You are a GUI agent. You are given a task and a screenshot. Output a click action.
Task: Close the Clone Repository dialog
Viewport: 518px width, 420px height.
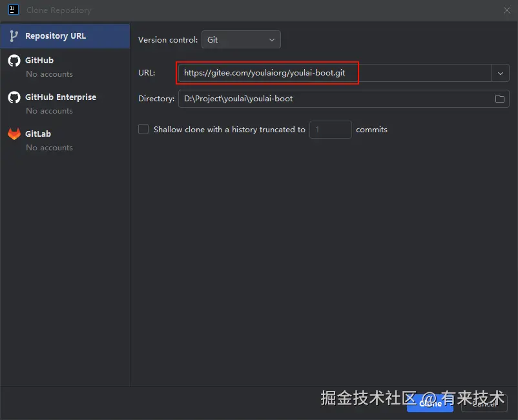point(507,10)
